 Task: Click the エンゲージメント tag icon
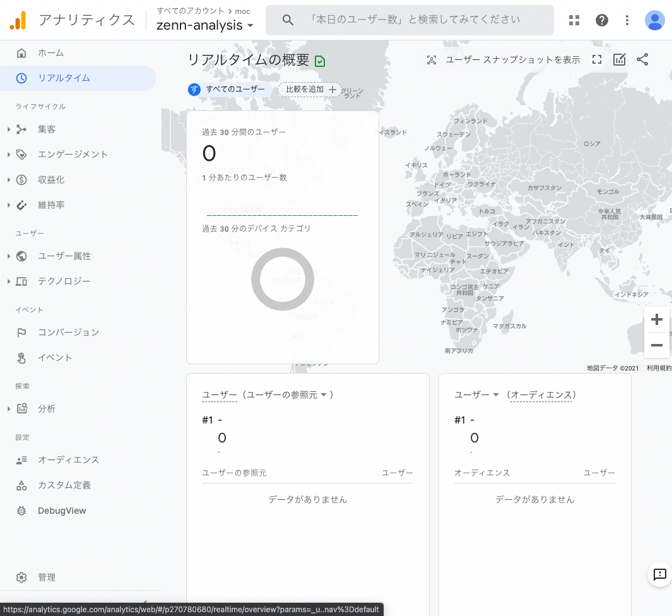click(x=21, y=155)
